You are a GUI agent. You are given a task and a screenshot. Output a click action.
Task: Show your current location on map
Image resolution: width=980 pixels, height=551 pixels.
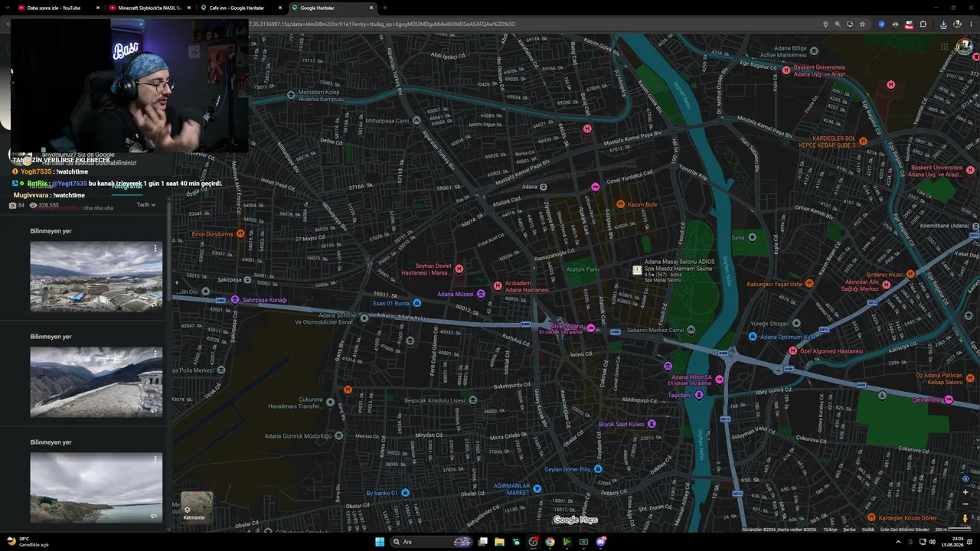(x=965, y=479)
